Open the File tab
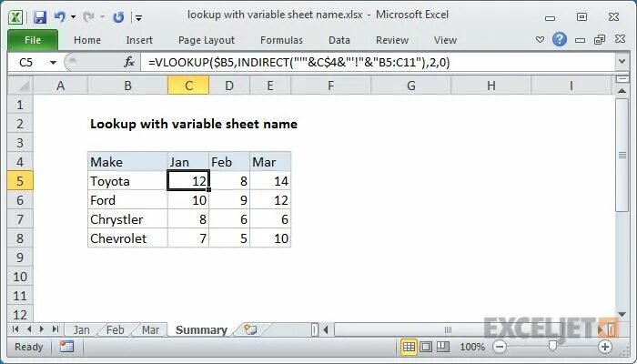 (x=33, y=40)
